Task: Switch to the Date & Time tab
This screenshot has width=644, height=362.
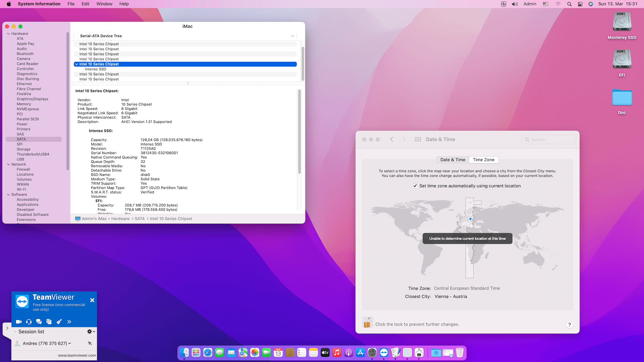Action: click(452, 160)
